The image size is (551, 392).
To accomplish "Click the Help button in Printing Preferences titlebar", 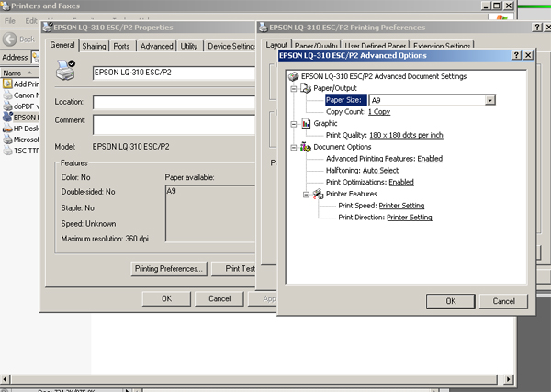I will pos(537,28).
